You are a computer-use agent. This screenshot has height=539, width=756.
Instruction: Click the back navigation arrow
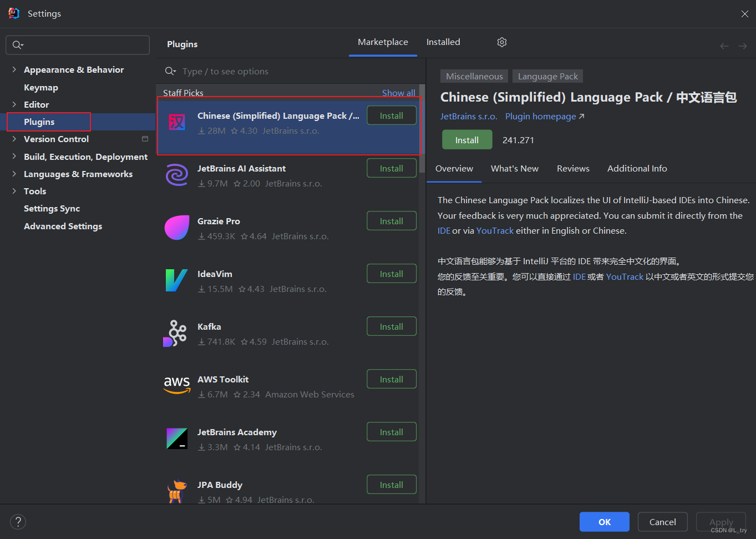(x=724, y=46)
